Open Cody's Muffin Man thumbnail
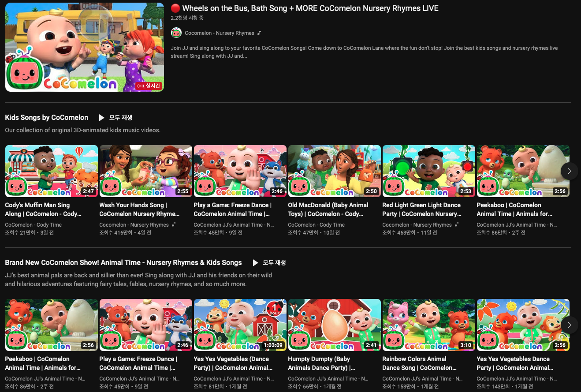581x392 pixels. [52, 171]
